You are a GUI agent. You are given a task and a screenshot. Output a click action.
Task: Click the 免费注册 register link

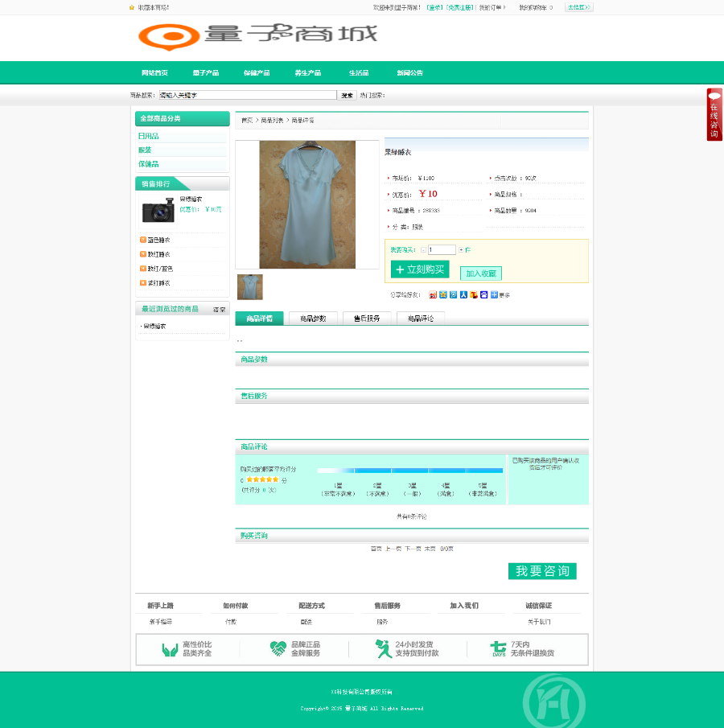point(460,7)
